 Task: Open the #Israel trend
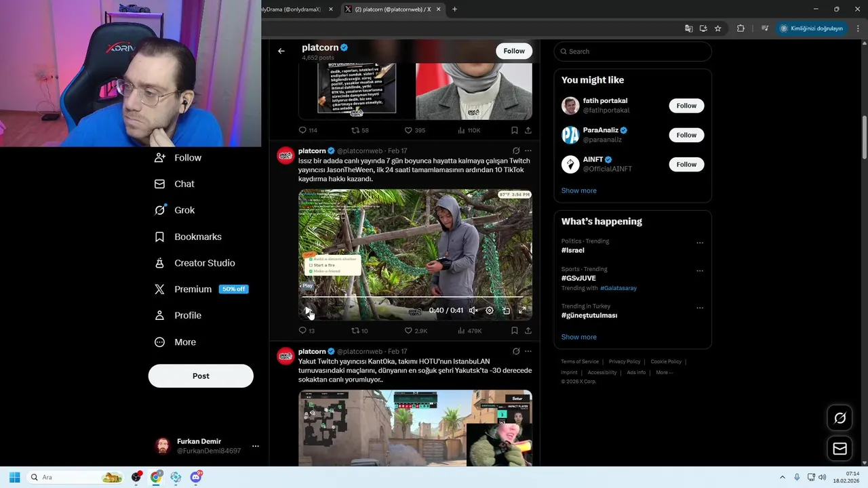click(x=573, y=250)
